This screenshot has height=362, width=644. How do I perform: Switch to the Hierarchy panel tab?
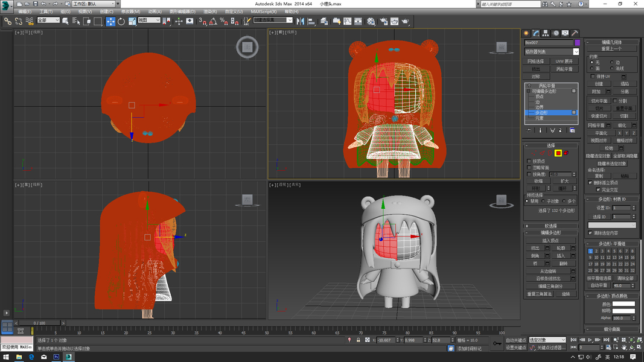(546, 33)
